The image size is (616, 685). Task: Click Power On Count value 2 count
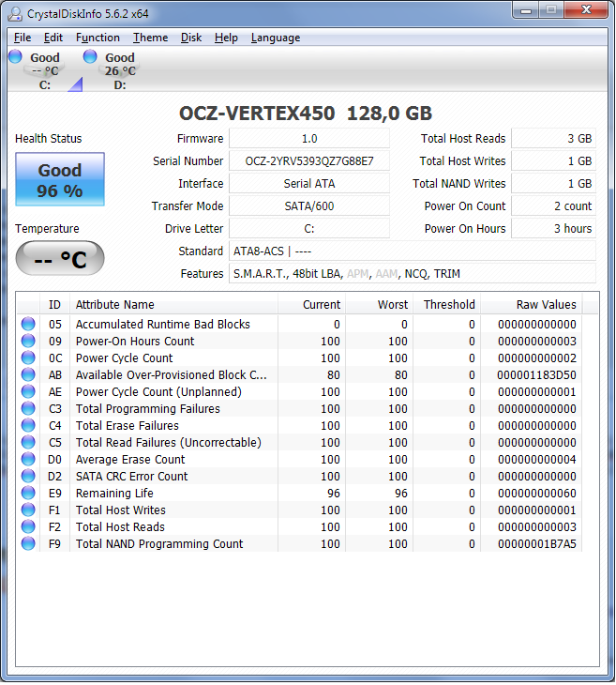(x=553, y=206)
